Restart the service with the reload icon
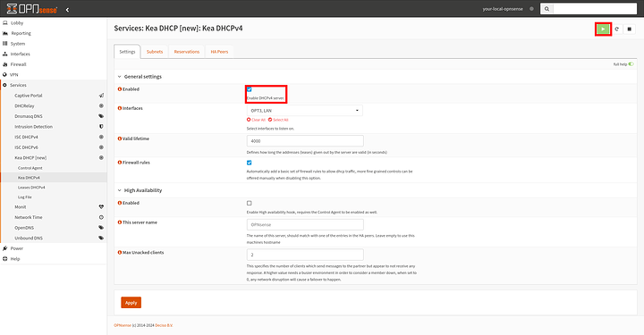644x335 pixels. (616, 29)
